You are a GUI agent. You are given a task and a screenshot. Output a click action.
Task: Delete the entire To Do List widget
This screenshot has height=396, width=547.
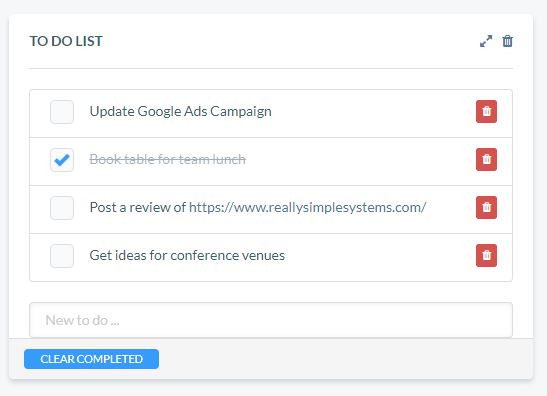[x=508, y=41]
